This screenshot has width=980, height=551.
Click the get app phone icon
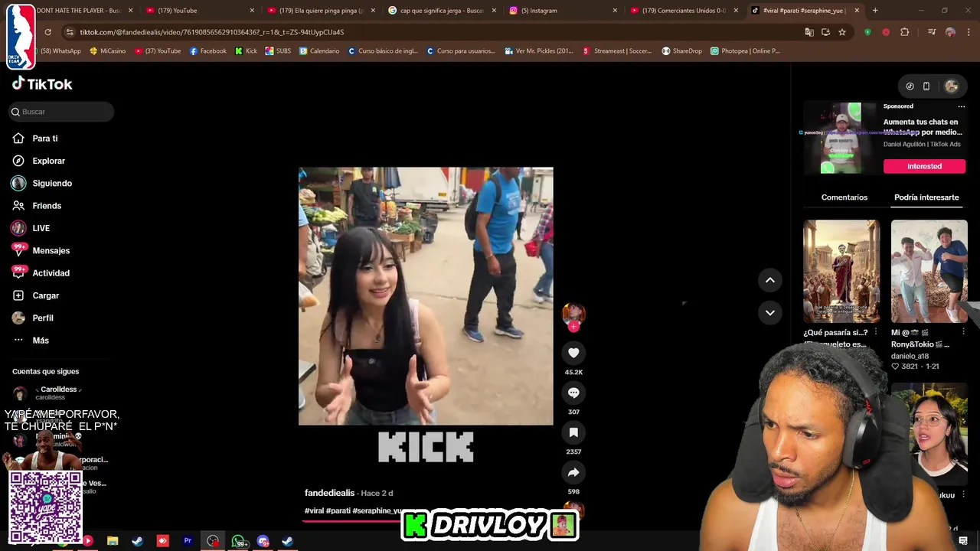[x=926, y=86]
